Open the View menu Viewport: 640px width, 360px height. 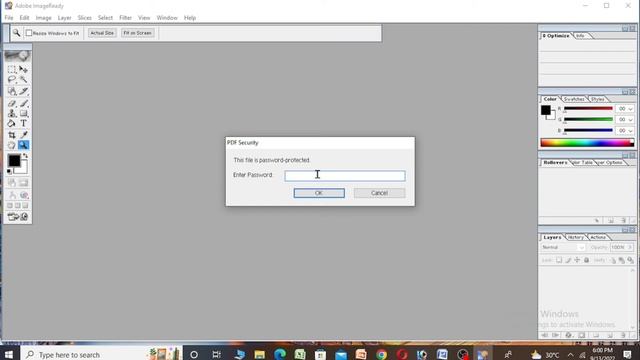[144, 18]
